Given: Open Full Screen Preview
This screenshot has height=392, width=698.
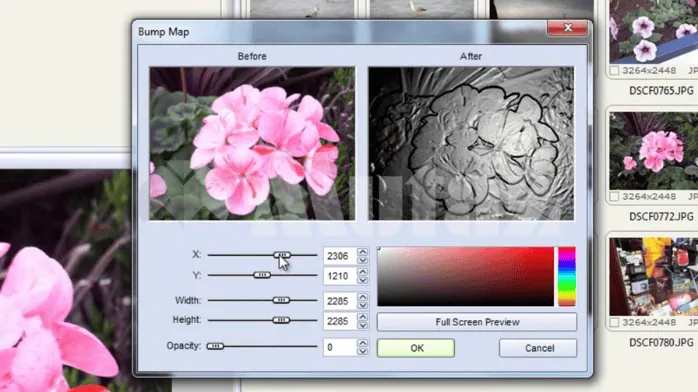Looking at the screenshot, I should 477,322.
